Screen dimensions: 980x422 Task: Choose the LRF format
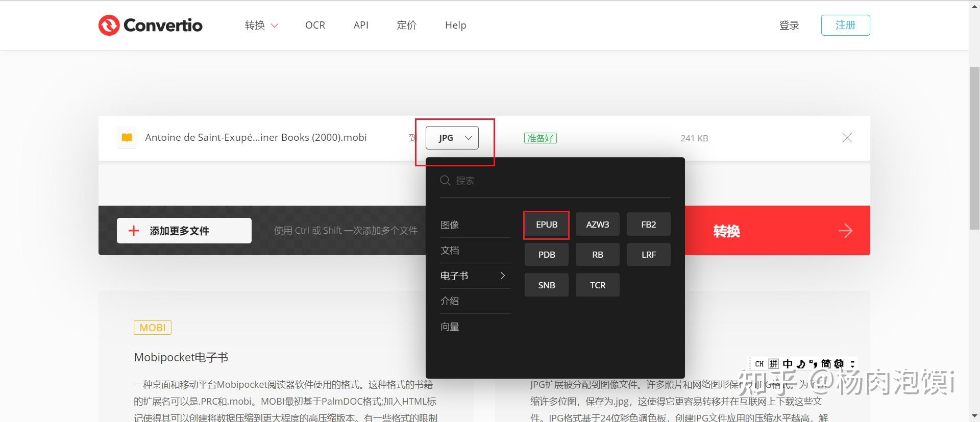648,255
